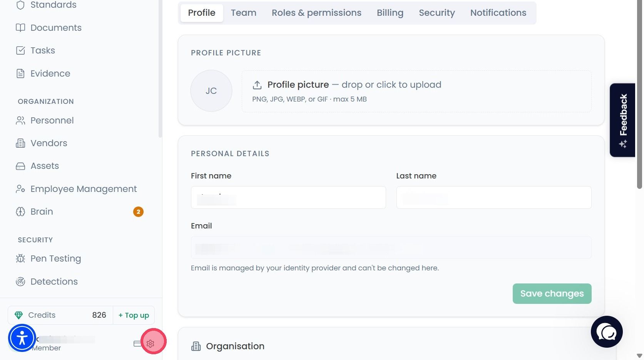
Task: Click the Detections radar icon
Action: [x=20, y=282]
